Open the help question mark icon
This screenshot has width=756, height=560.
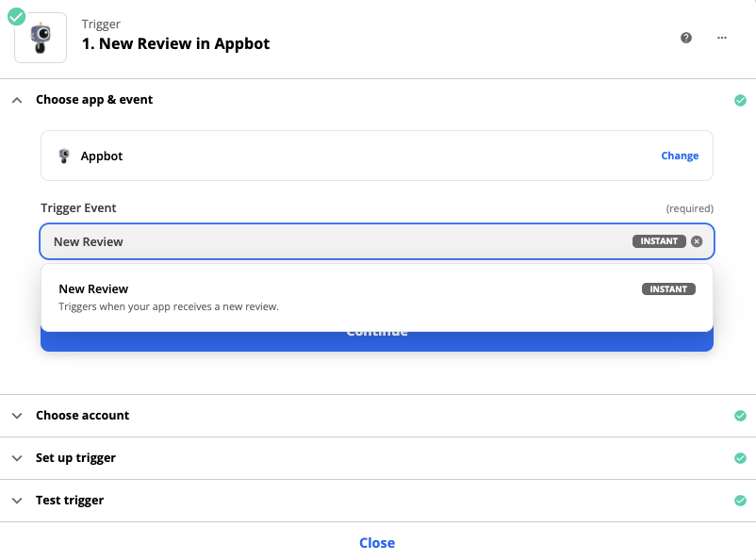pos(686,38)
